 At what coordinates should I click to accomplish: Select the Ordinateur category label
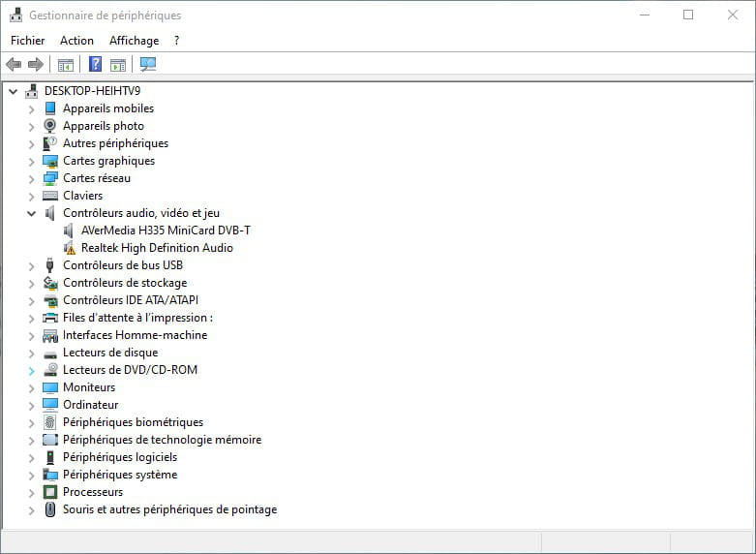click(91, 405)
